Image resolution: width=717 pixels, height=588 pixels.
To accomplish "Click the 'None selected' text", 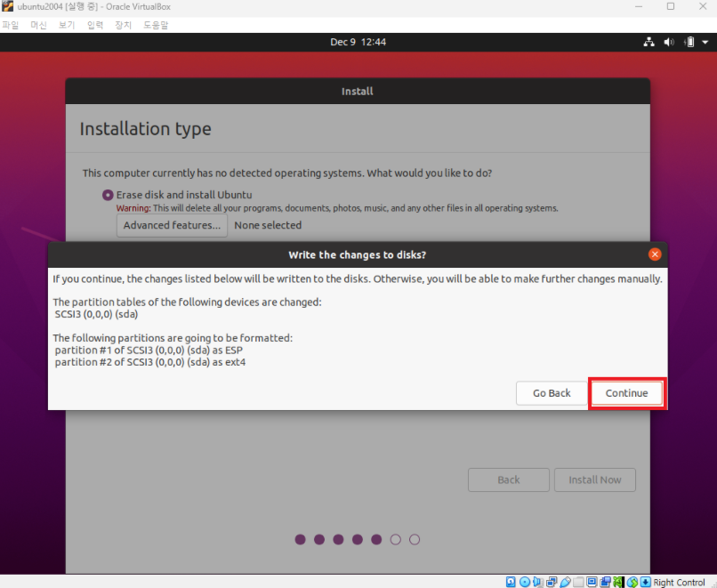I will (x=268, y=225).
